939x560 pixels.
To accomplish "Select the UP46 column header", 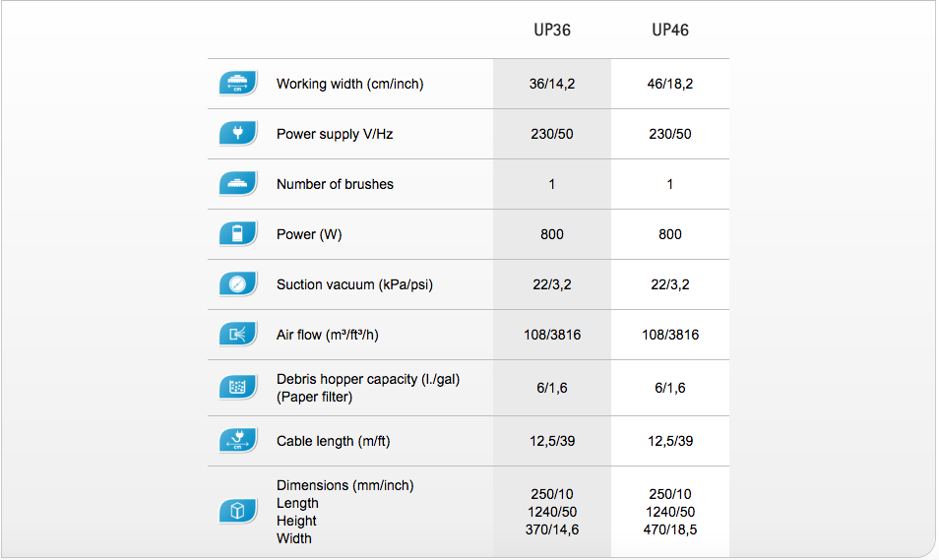I will click(x=670, y=30).
